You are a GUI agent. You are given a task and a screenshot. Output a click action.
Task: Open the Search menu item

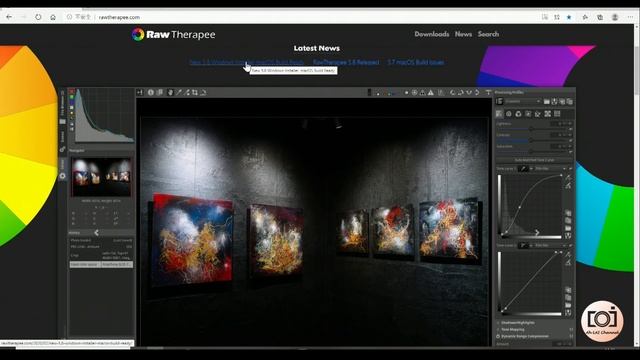(488, 34)
